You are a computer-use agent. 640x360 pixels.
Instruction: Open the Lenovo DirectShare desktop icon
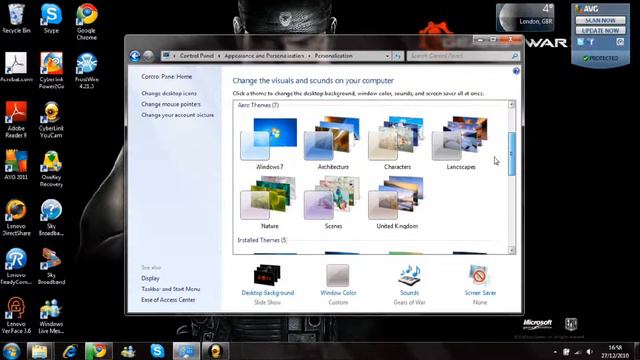click(x=16, y=217)
